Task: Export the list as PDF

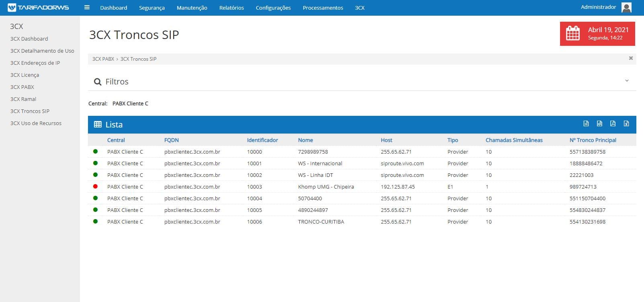Action: point(613,123)
